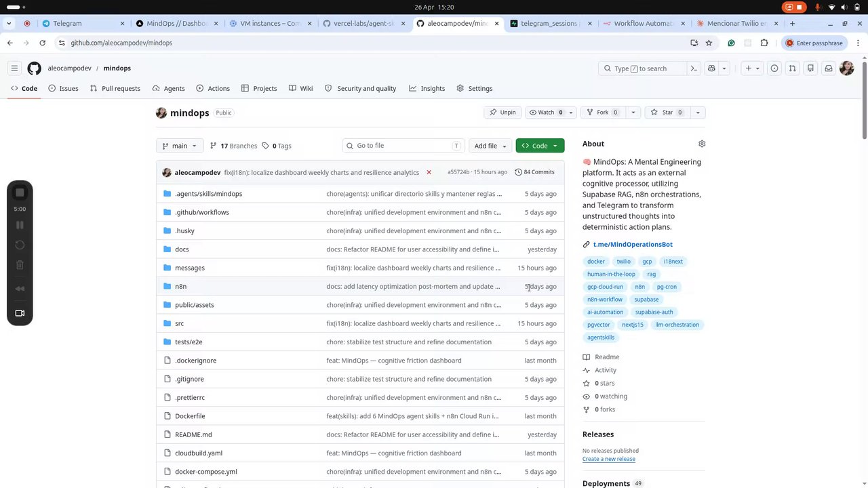Open the Projects tab

(259, 89)
